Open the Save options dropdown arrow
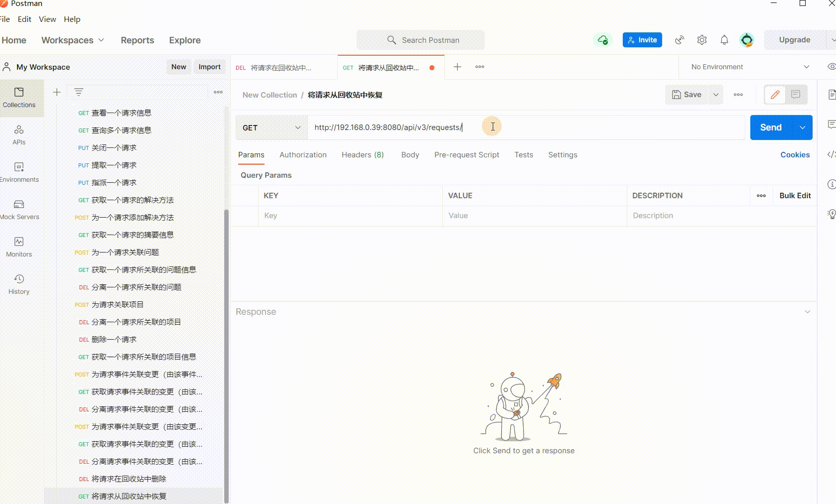The image size is (836, 504). (x=716, y=95)
